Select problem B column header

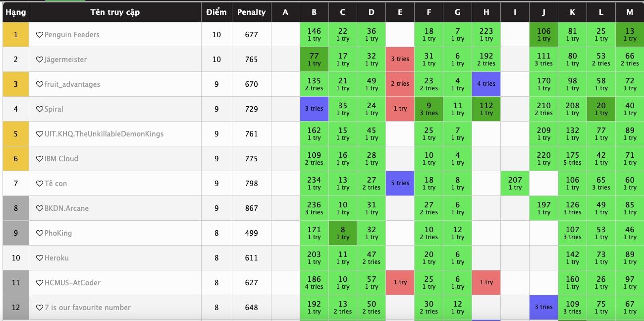click(x=314, y=12)
